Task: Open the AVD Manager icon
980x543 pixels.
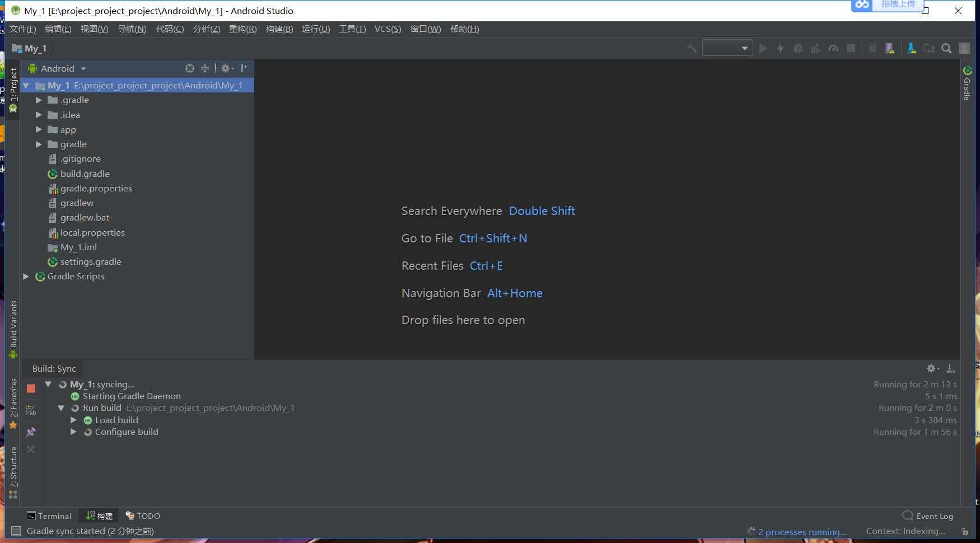Action: 890,49
